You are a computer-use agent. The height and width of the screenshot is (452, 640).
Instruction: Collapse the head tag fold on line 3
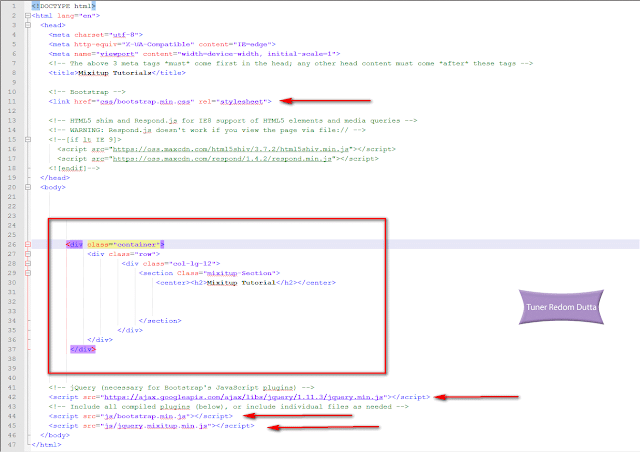(x=28, y=25)
